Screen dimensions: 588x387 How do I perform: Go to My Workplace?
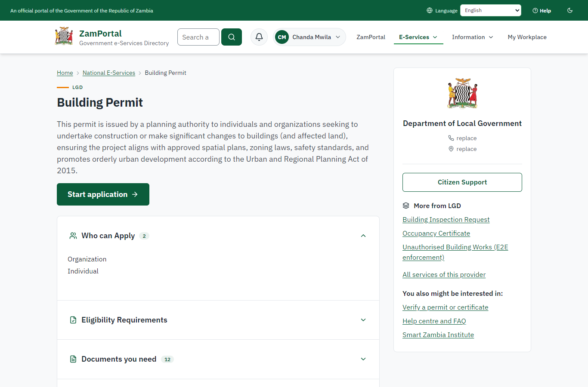(x=527, y=37)
